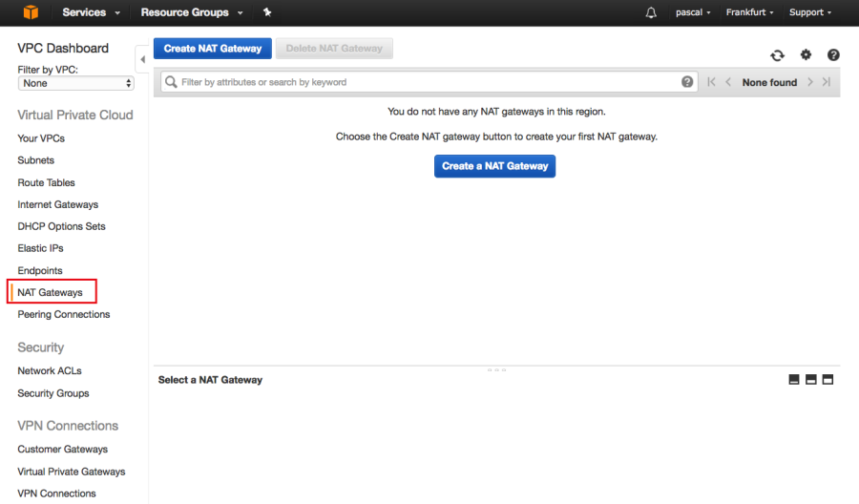Open the Resource Groups menu
This screenshot has width=859, height=504.
pos(191,12)
